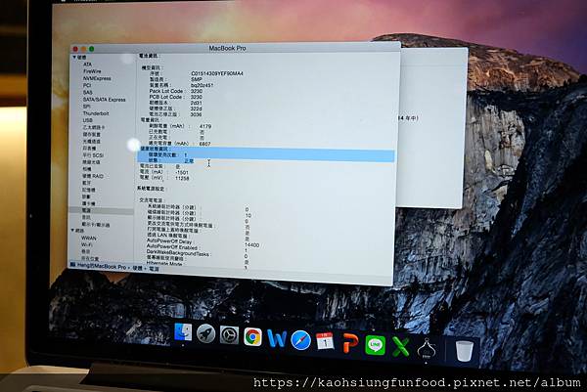Collapse the 網路 network section triangle
This screenshot has width=587, height=392.
[72, 231]
